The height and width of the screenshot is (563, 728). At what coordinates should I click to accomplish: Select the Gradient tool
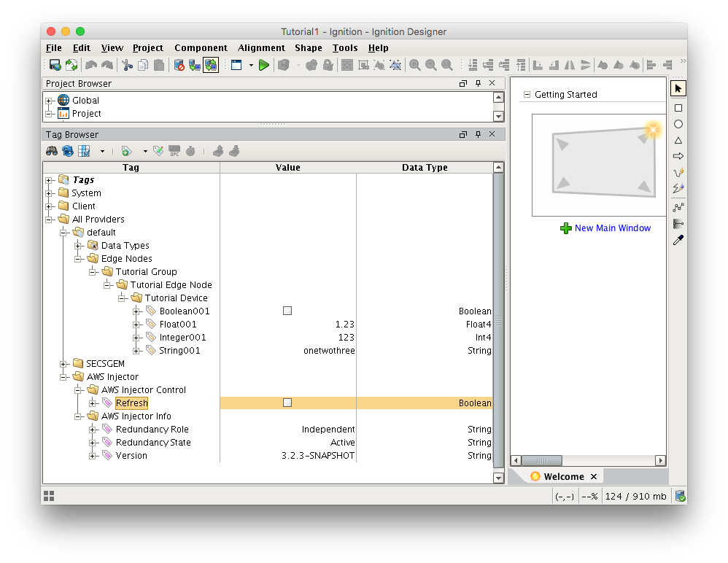[678, 224]
